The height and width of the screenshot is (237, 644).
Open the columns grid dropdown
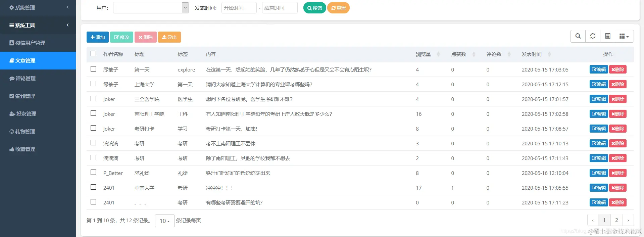624,36
